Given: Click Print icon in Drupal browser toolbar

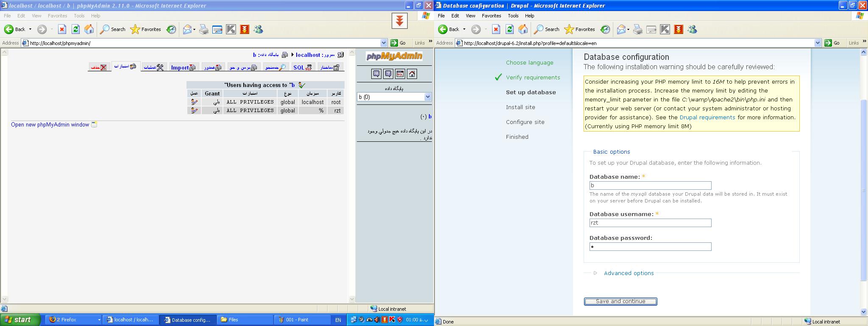Looking at the screenshot, I should [638, 29].
